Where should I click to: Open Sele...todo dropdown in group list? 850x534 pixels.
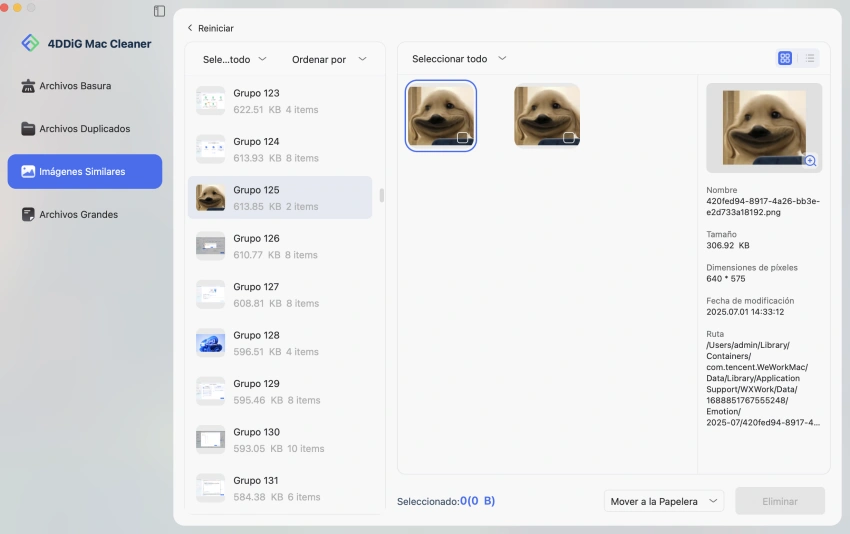[x=235, y=59]
